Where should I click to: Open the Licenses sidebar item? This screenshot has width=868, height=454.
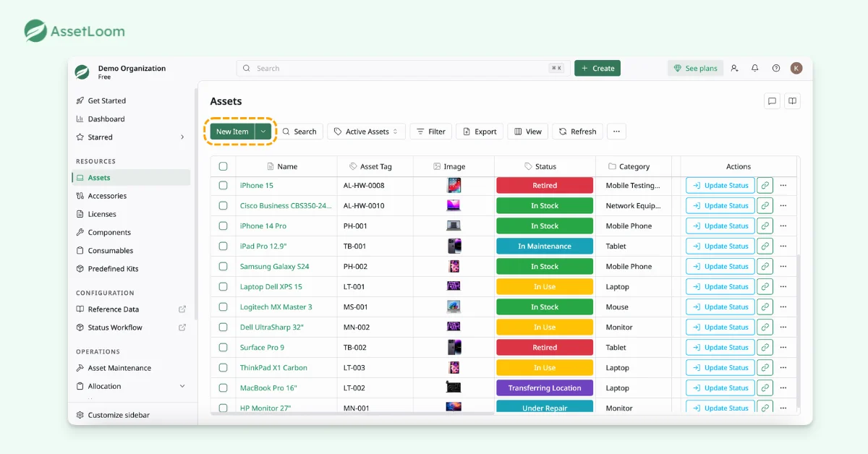click(132, 214)
